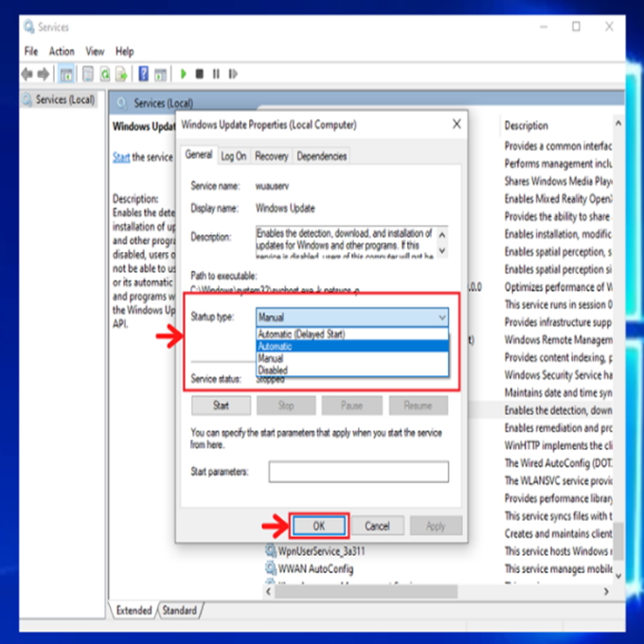
Task: Click the gear icon beside WpnUserService_3a311
Action: (270, 551)
